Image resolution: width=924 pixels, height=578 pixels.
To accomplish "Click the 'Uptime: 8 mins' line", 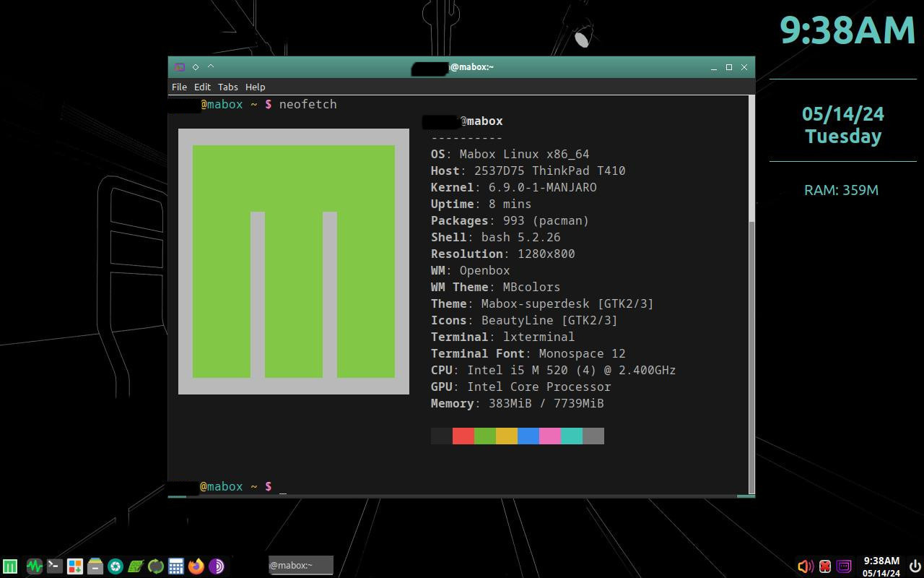I will point(481,204).
